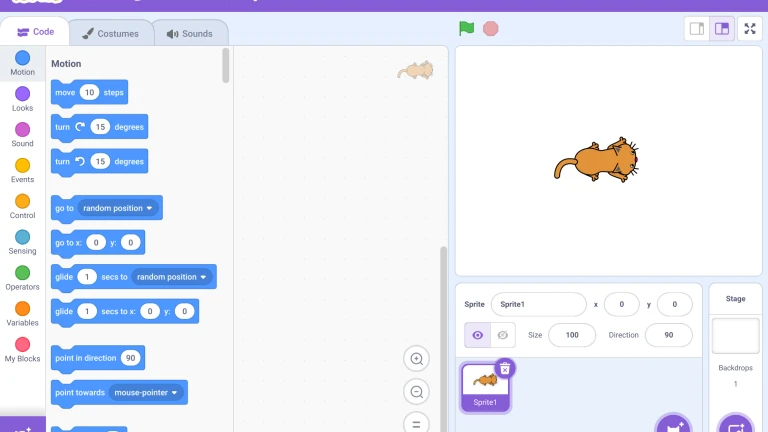This screenshot has width=768, height=432.
Task: Click the secs value in glide to random block
Action: point(87,277)
